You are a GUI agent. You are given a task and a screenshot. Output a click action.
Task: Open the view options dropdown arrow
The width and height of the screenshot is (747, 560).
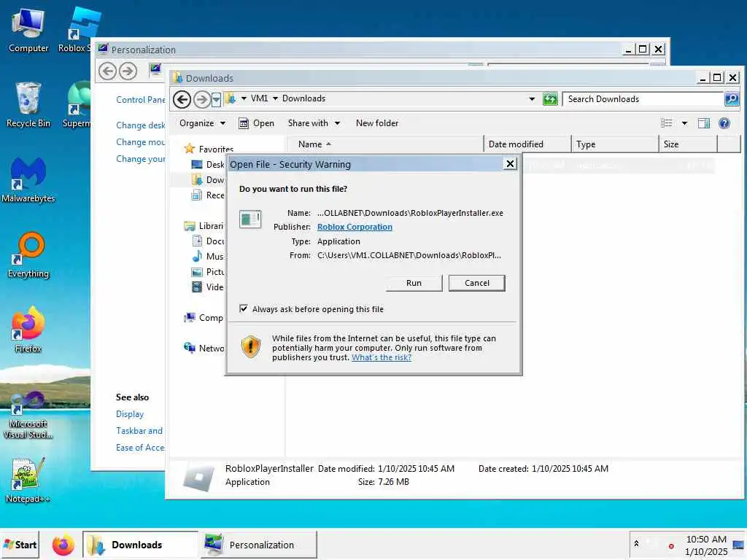point(684,123)
